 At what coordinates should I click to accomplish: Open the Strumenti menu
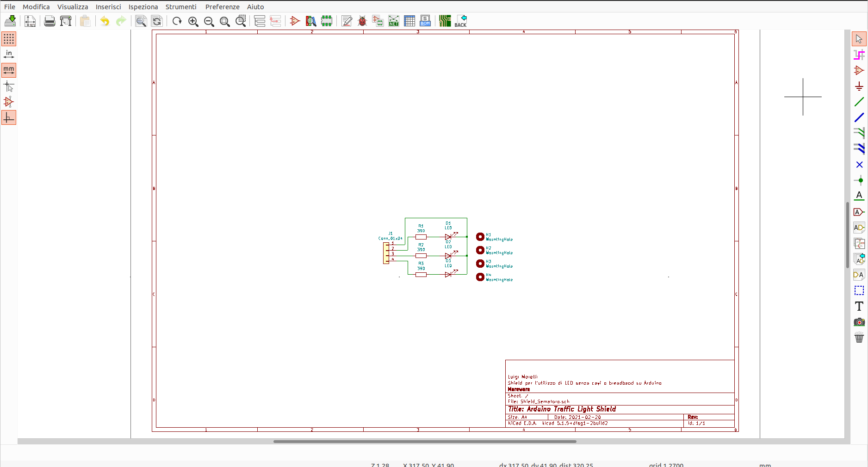(x=181, y=7)
